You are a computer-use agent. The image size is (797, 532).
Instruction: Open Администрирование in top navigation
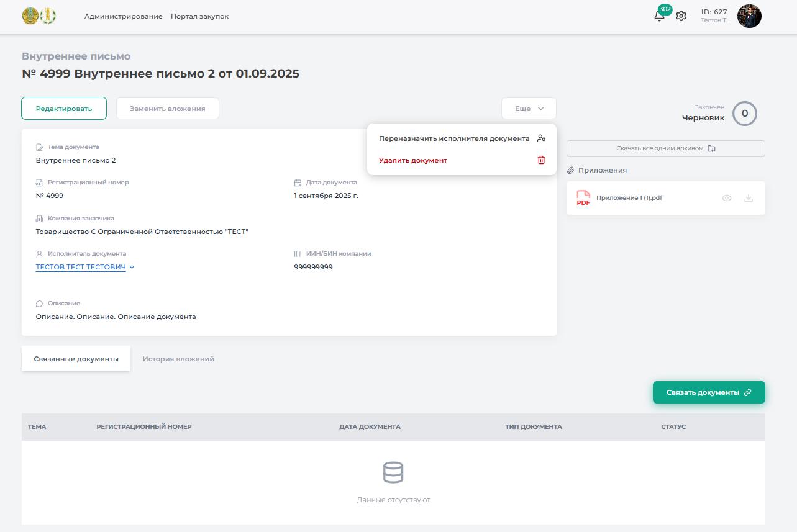(123, 16)
